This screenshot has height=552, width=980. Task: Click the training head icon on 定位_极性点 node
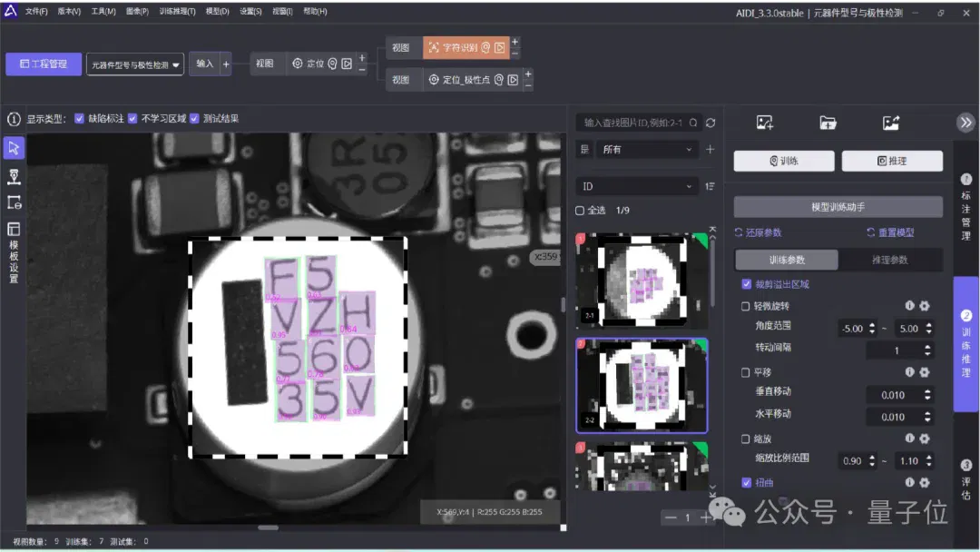pyautogui.click(x=499, y=80)
